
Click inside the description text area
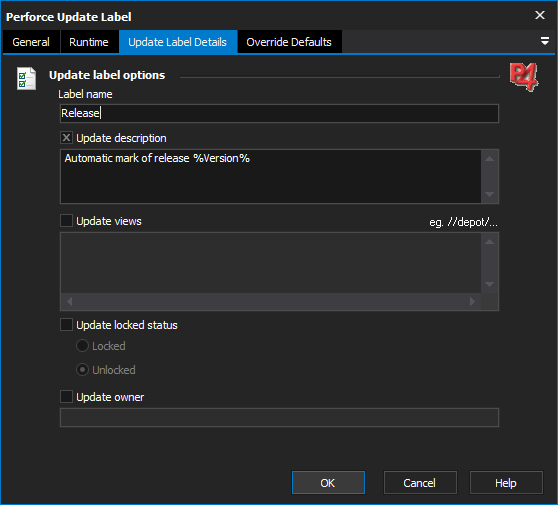(271, 177)
